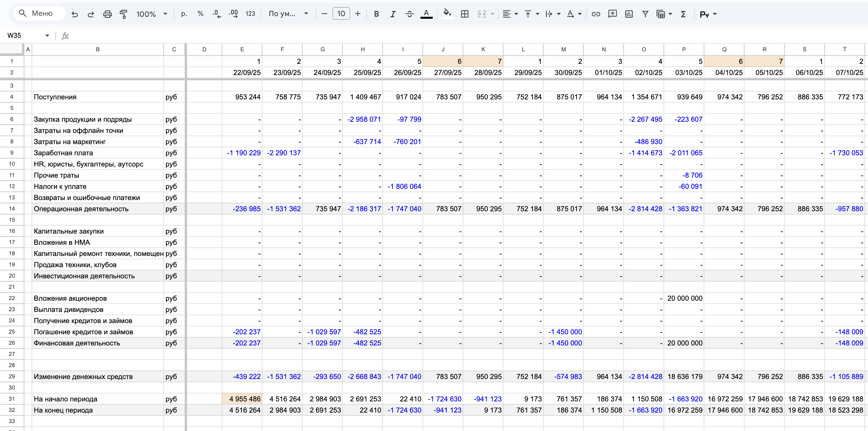Select cell -1 450 000 in row 25
This screenshot has width=868, height=431.
[x=563, y=332]
